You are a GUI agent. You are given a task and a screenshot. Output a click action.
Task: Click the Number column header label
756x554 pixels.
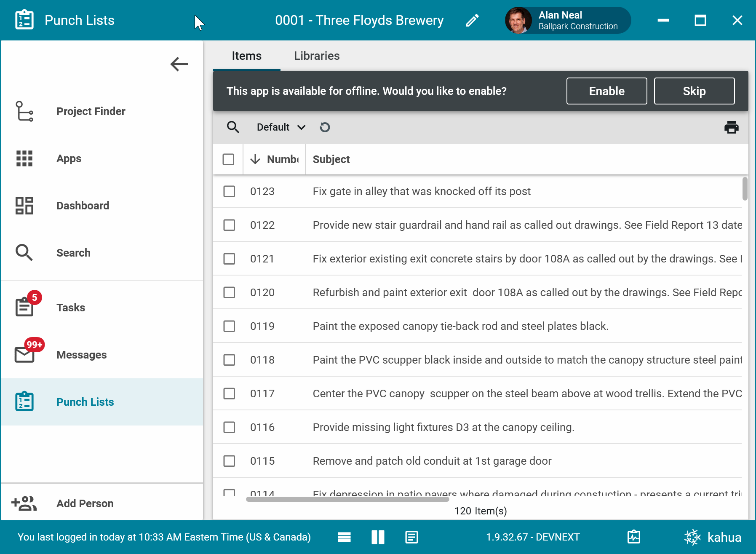[283, 159]
